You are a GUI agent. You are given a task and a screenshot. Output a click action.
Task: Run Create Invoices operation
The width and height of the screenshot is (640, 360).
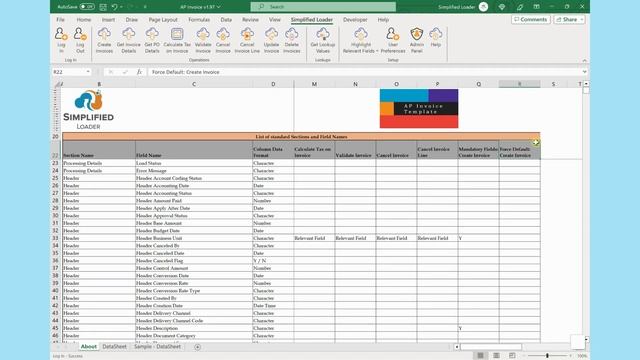click(104, 40)
